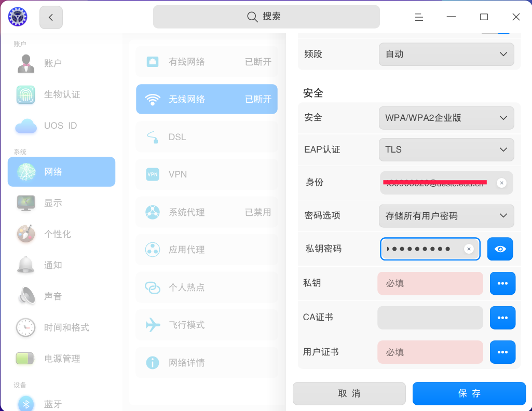532x411 pixels.
Task: Select 有线网络 in the network list
Action: click(x=207, y=62)
